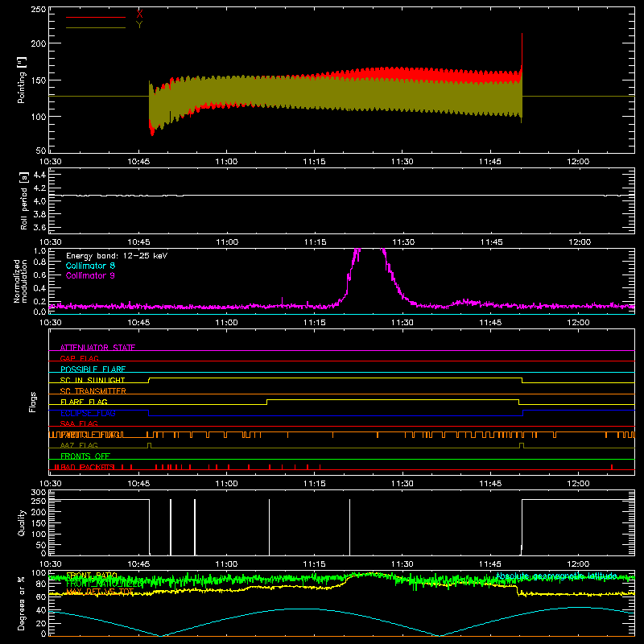Click the A4Z_FLAG pulse near 10:47
Viewport: 644px width, 644px height.
click(x=149, y=446)
